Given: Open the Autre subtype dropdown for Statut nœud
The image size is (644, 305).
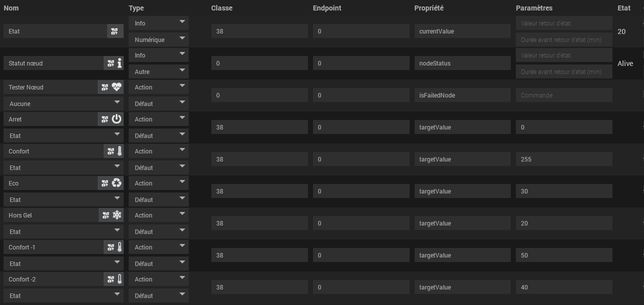Looking at the screenshot, I should [x=159, y=71].
